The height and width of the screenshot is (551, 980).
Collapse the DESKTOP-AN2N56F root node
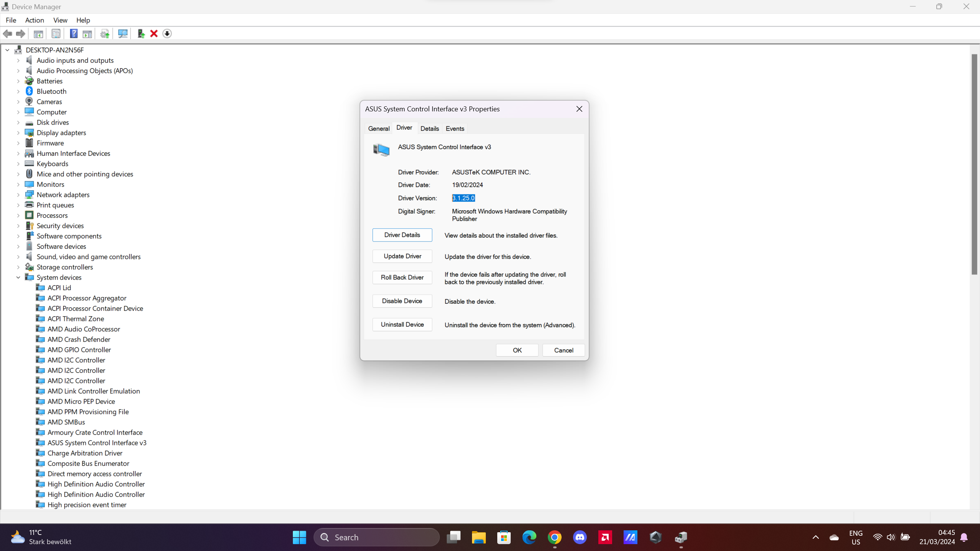(7, 50)
